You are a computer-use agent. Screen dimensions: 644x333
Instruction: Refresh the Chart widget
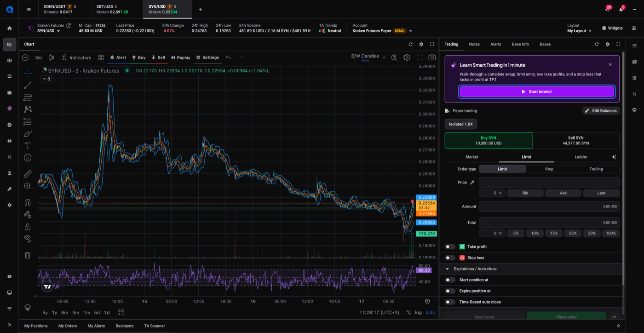[x=410, y=44]
